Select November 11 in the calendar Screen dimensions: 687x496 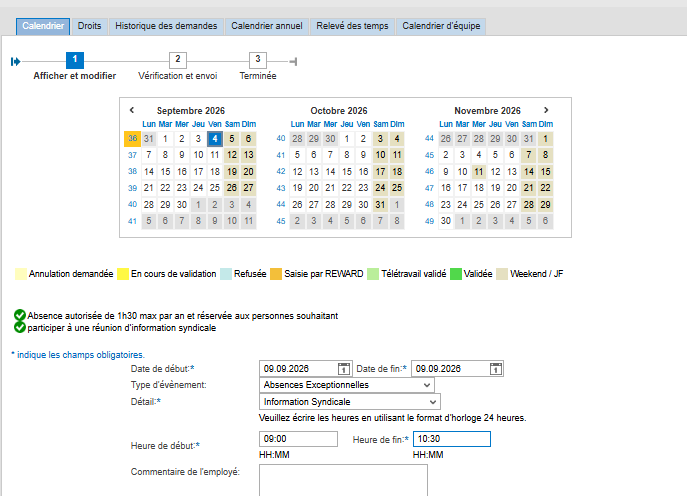479,171
